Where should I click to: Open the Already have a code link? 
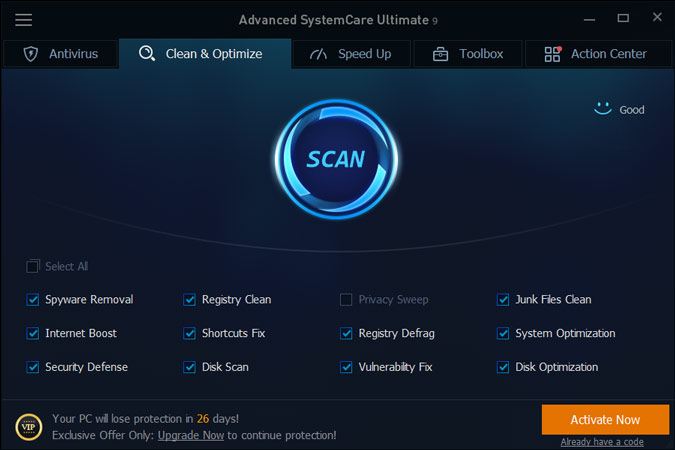[x=602, y=442]
